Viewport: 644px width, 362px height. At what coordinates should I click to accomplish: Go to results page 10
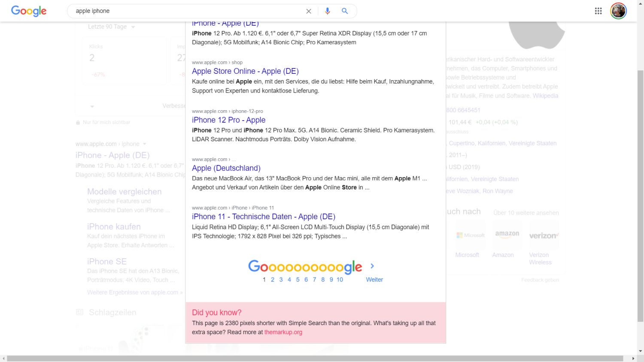click(340, 280)
